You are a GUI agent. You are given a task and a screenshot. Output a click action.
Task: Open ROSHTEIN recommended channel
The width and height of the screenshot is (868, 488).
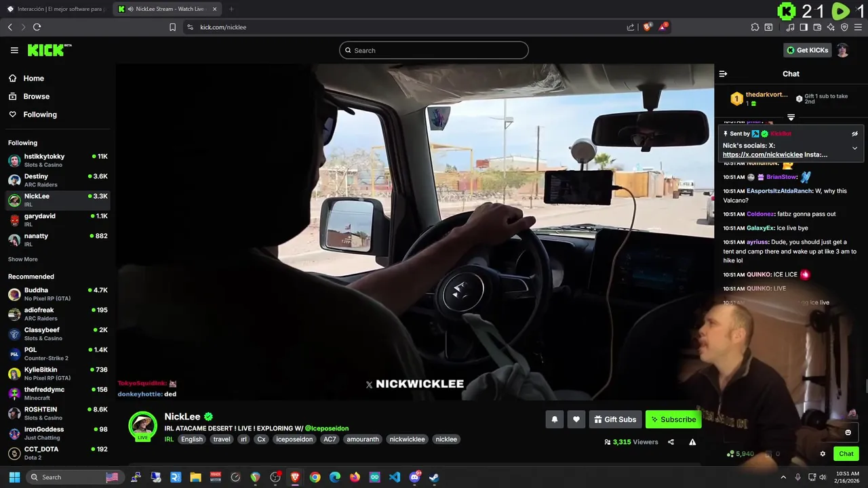pyautogui.click(x=58, y=413)
